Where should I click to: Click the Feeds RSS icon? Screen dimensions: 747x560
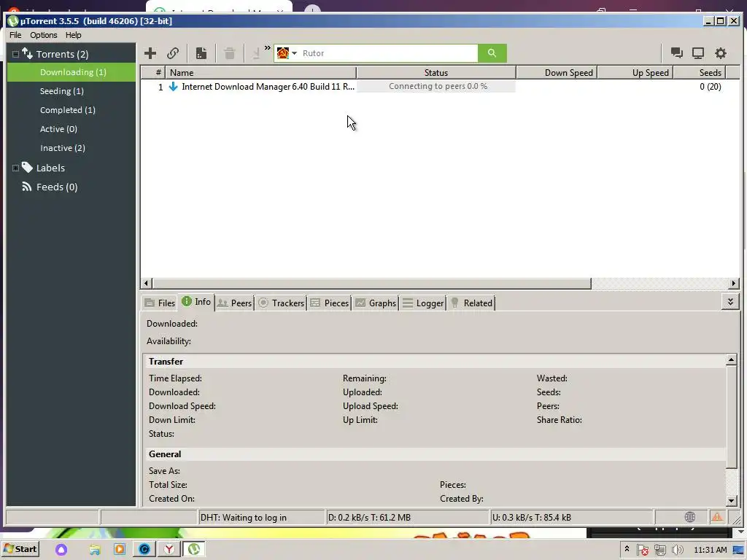click(x=27, y=187)
